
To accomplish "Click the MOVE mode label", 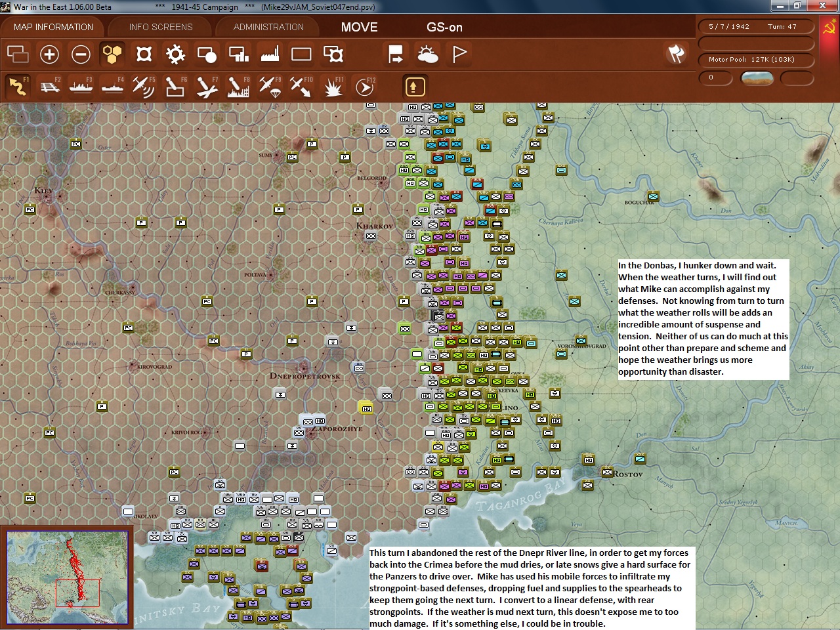I will (x=359, y=27).
